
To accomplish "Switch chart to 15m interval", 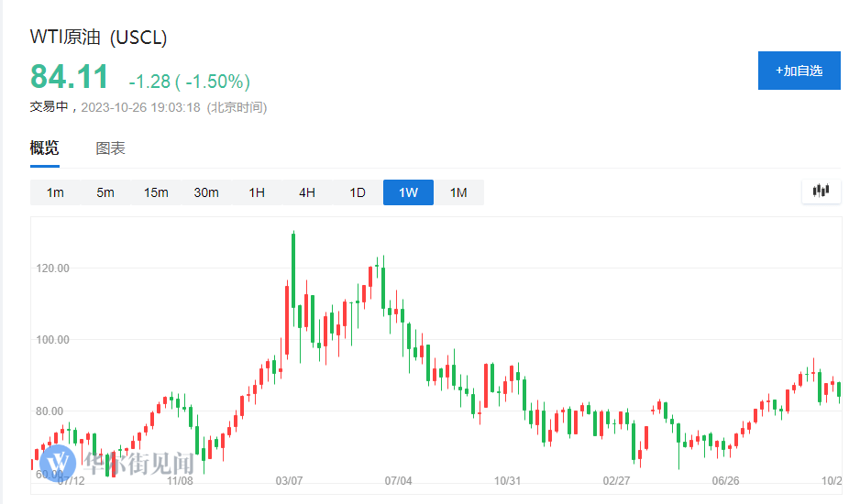I will pos(156,192).
